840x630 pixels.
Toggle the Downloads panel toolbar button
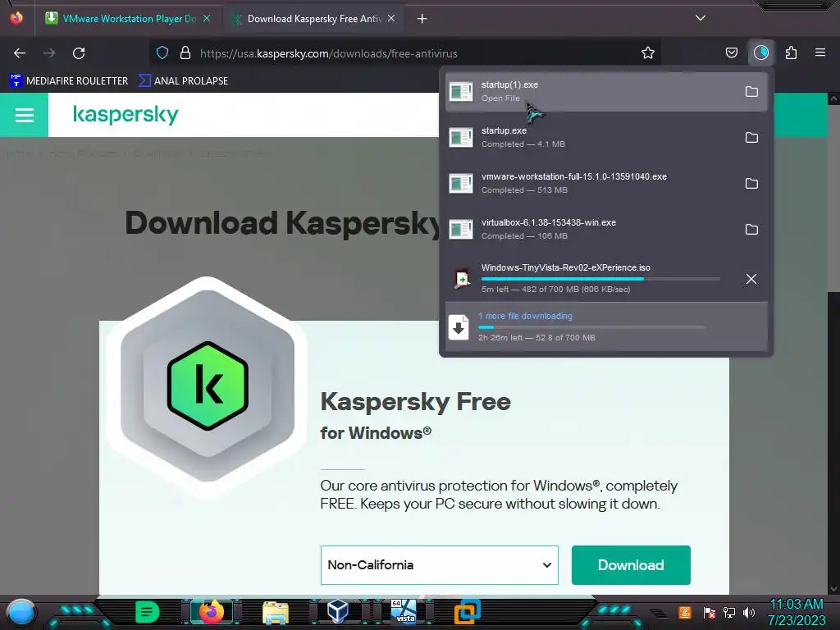760,52
